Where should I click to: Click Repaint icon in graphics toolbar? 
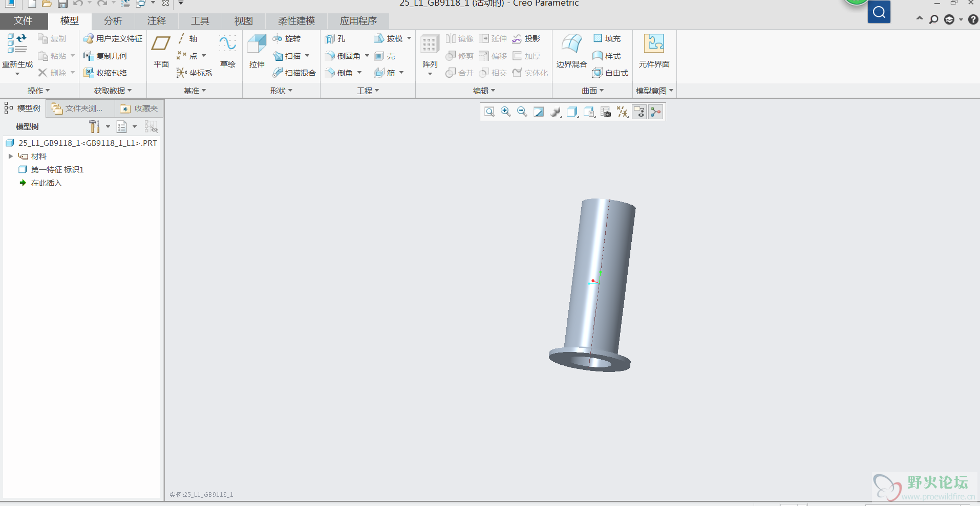tap(539, 112)
